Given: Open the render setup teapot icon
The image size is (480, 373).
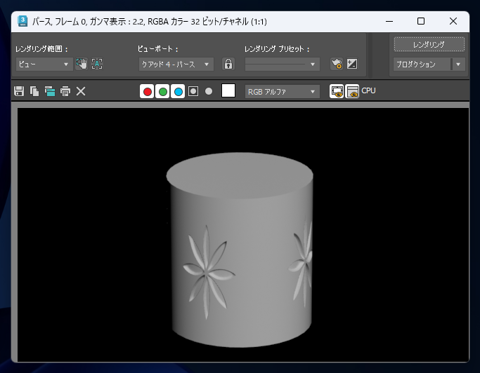Looking at the screenshot, I should (337, 64).
